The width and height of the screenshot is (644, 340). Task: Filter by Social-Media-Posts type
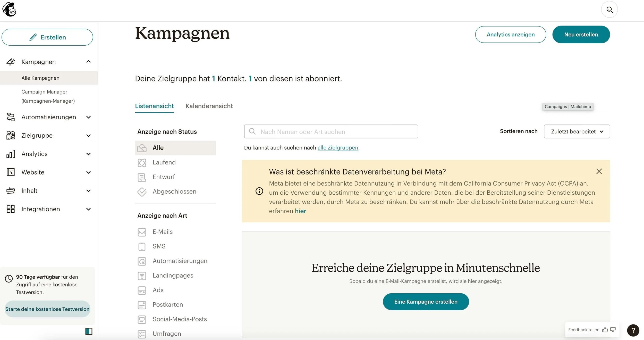coord(180,319)
